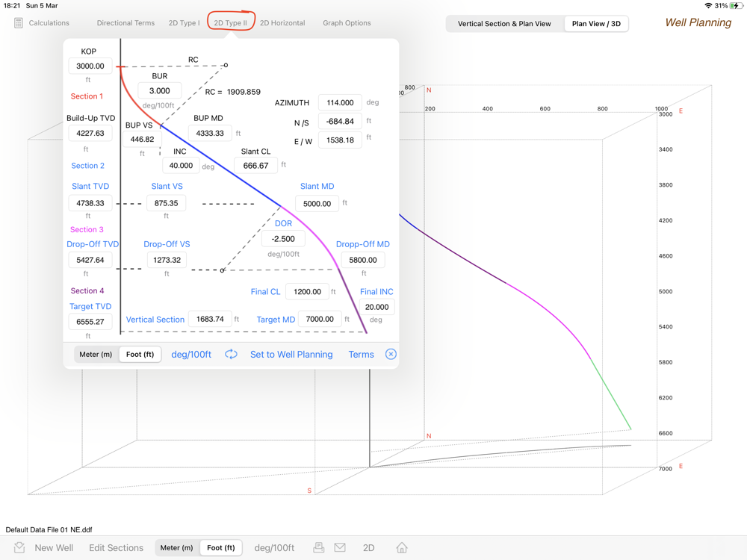Screen dimensions: 747x560
Task: Edit N/S field -684.84
Action: [x=340, y=122]
